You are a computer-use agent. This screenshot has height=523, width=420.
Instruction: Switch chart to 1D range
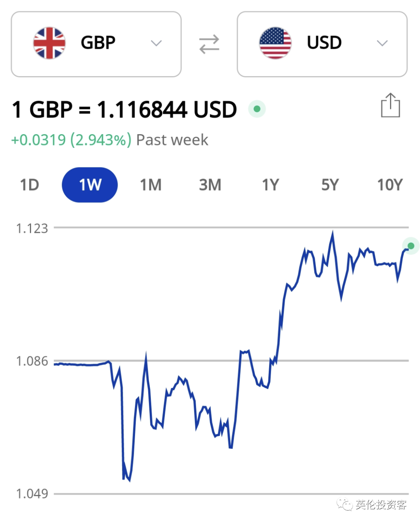(x=30, y=185)
